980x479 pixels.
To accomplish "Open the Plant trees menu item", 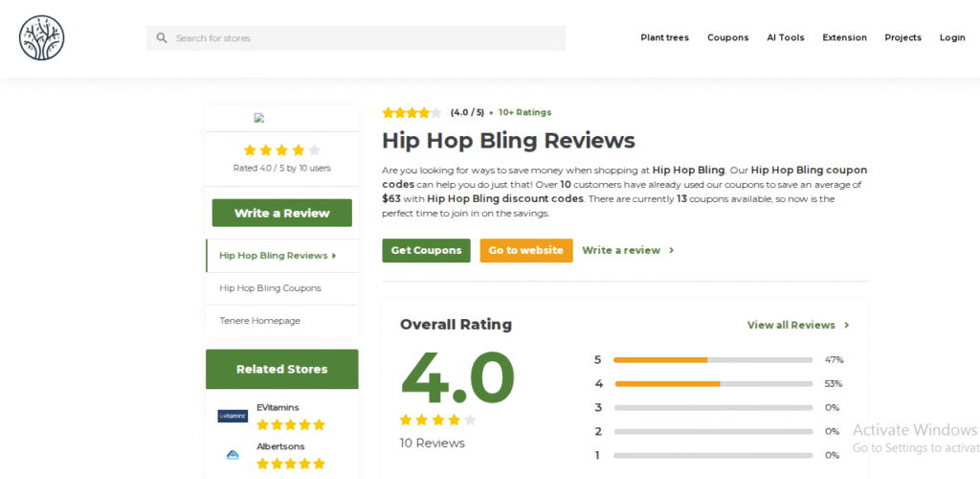I will point(664,37).
